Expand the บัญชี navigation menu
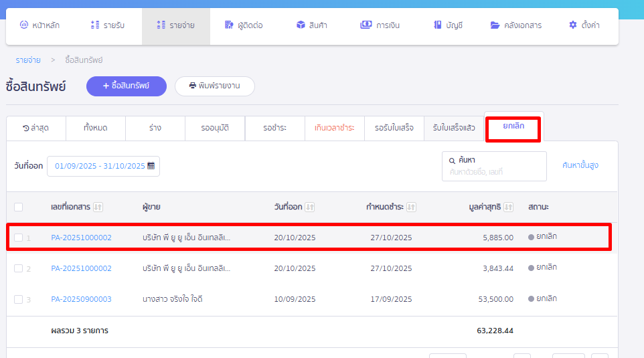 point(448,25)
